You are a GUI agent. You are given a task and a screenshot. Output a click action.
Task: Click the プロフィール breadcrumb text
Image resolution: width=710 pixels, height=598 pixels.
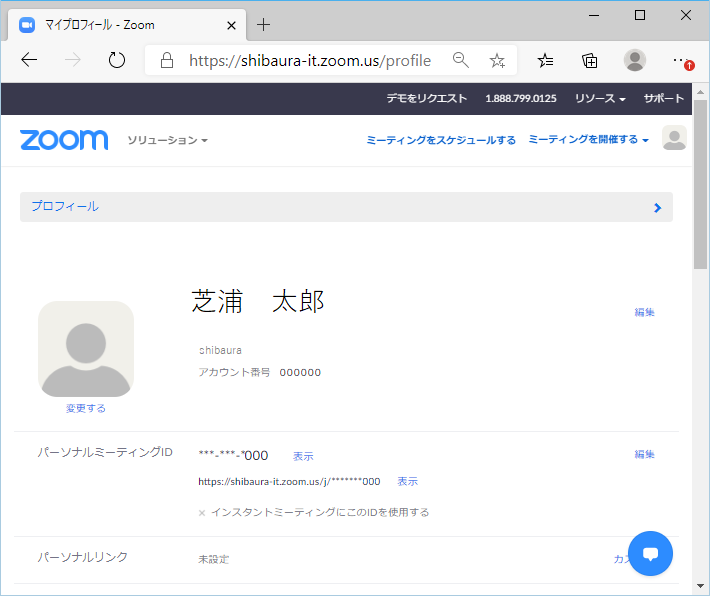(65, 206)
